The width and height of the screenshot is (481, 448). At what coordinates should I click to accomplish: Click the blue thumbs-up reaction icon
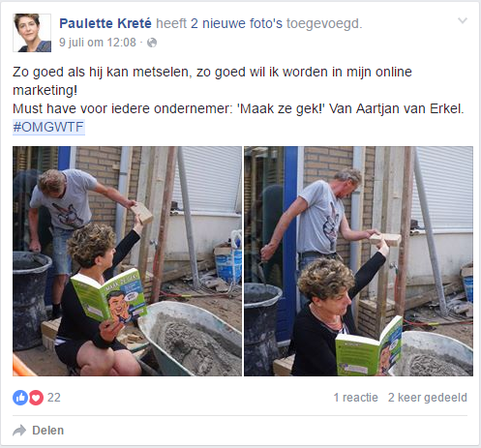[x=20, y=398]
